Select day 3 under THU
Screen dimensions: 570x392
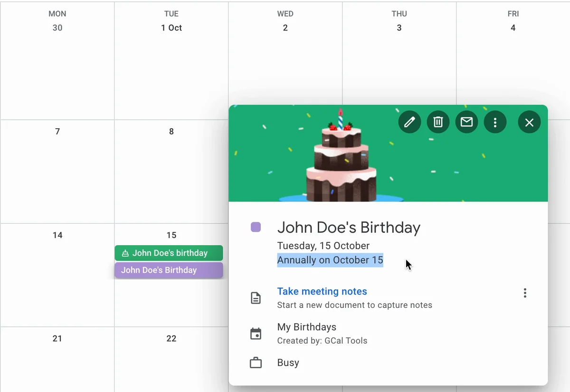399,28
